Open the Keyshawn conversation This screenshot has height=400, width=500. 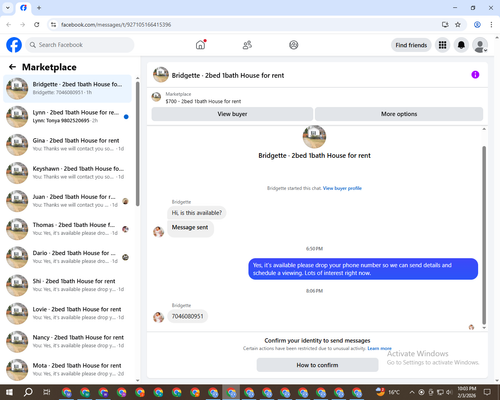[67, 173]
